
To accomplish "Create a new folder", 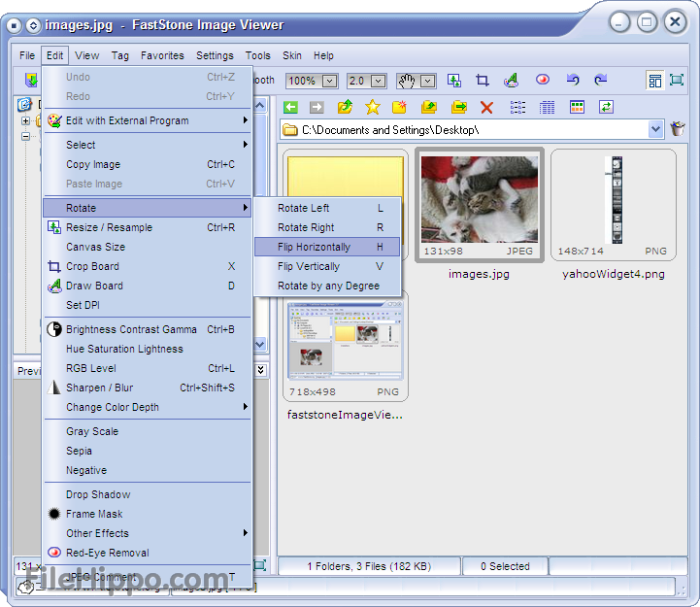I will click(x=399, y=107).
